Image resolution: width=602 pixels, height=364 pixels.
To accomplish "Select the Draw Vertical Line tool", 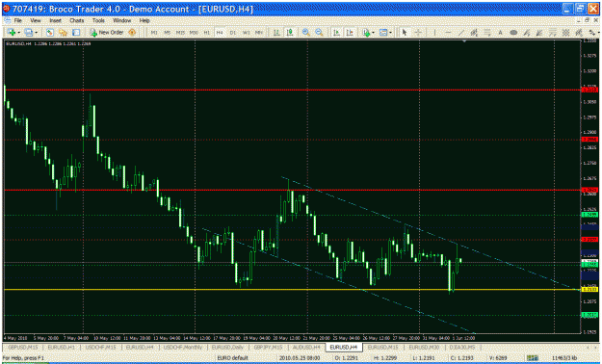I will tap(434, 33).
